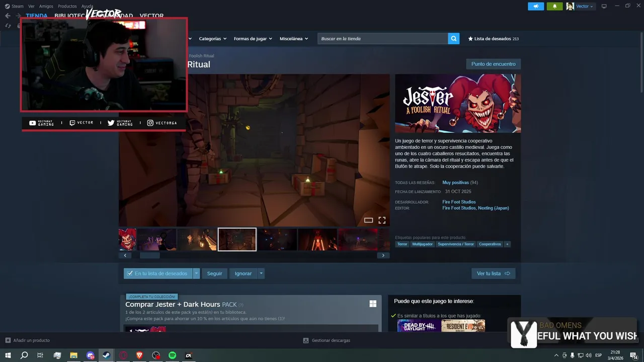Show more tags with the plus button
The height and width of the screenshot is (362, 644).
[x=507, y=244]
